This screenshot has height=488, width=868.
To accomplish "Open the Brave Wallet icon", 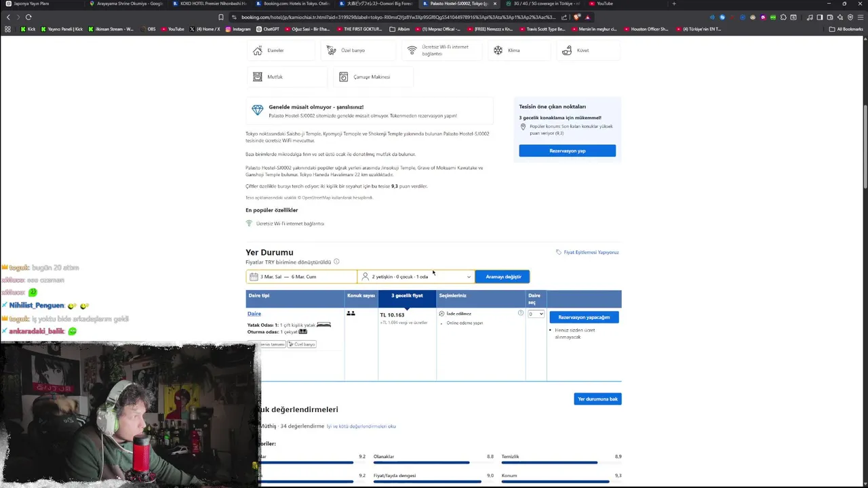I will click(830, 17).
